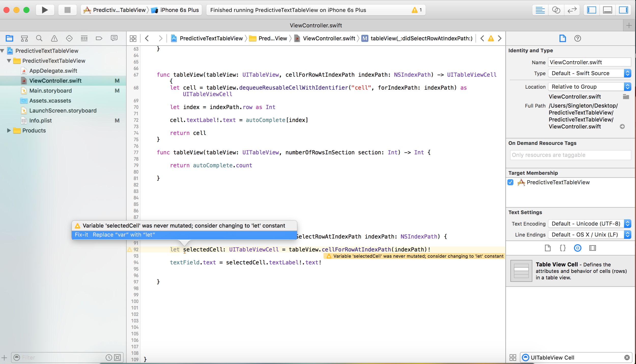The height and width of the screenshot is (364, 636).
Task: Open the Issue navigator
Action: click(54, 38)
